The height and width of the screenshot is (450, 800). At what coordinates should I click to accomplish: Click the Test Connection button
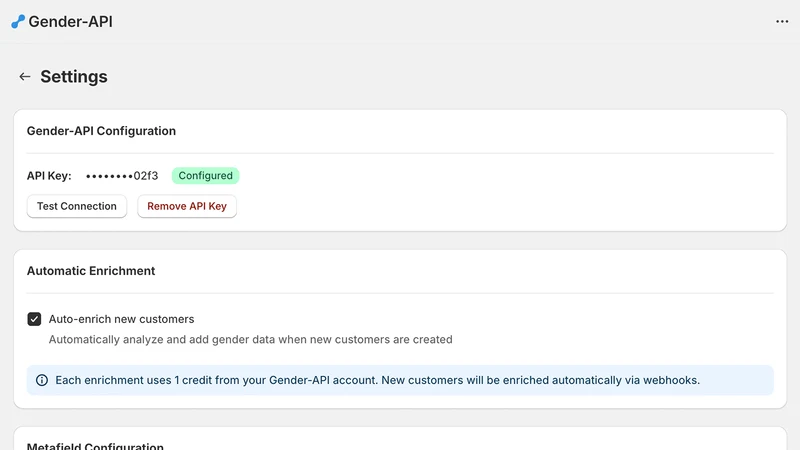[x=77, y=206]
